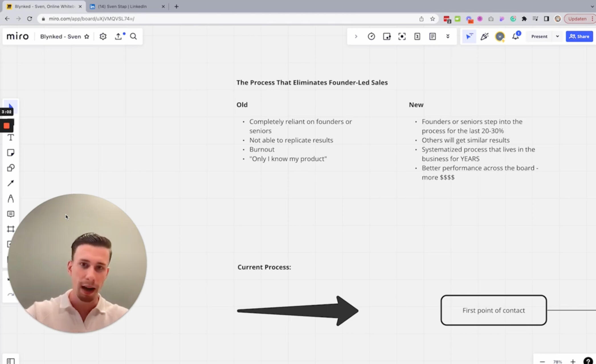
Task: Select the Shapes tool
Action: [x=11, y=168]
